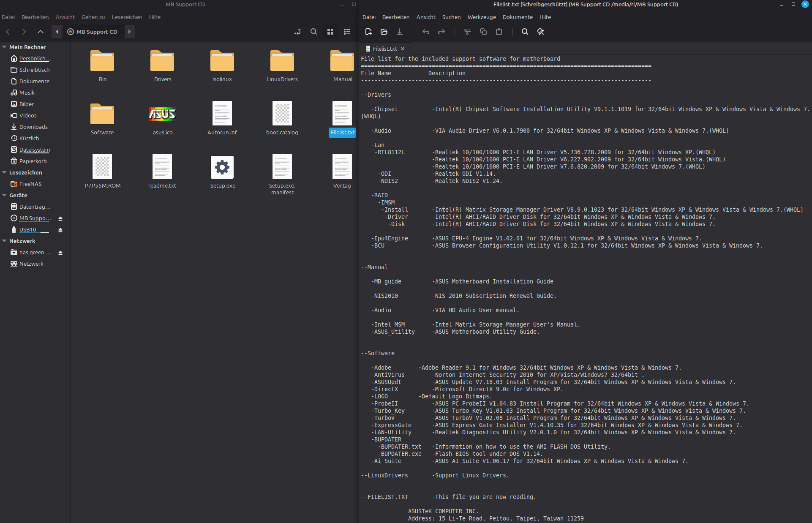Viewport: 812px width, 523px height.
Task: Click the save document icon in editor
Action: [399, 32]
